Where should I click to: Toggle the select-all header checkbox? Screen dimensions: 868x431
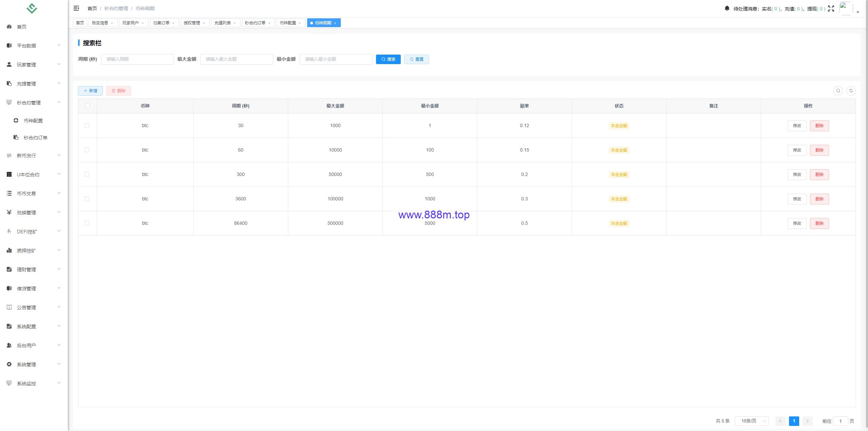pyautogui.click(x=87, y=106)
